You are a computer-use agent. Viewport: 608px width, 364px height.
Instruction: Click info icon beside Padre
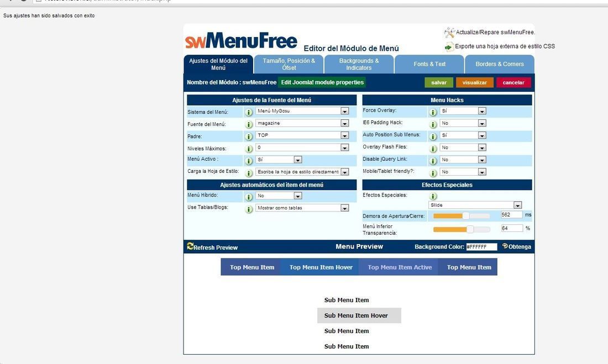coord(249,137)
